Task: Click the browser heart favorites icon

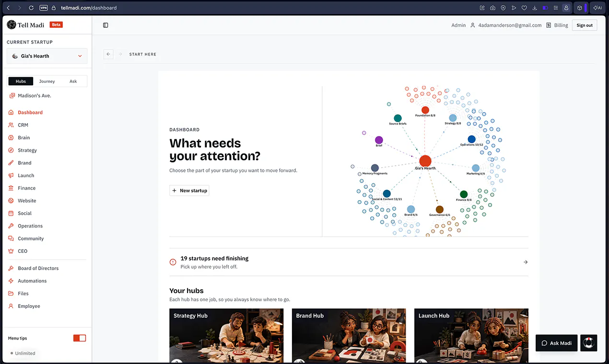Action: [x=524, y=8]
